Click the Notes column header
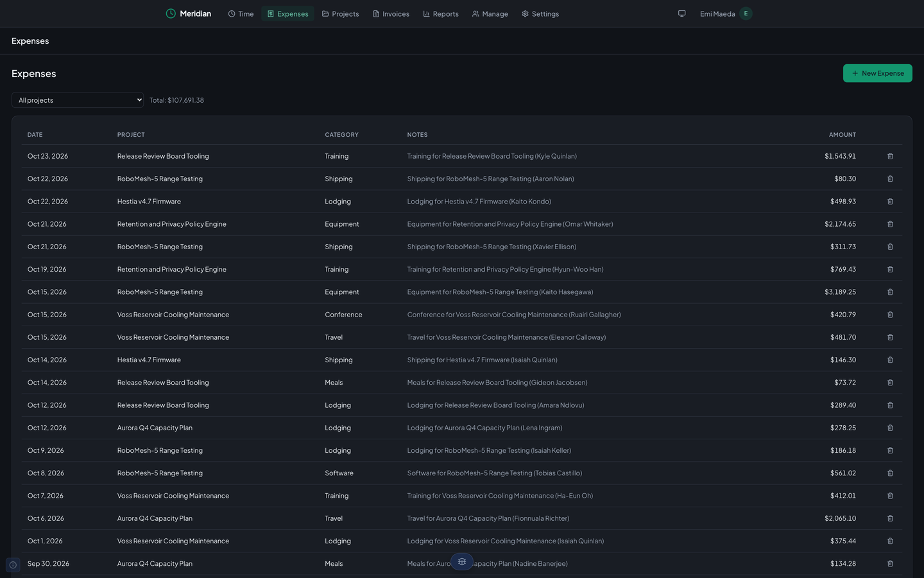 [417, 135]
